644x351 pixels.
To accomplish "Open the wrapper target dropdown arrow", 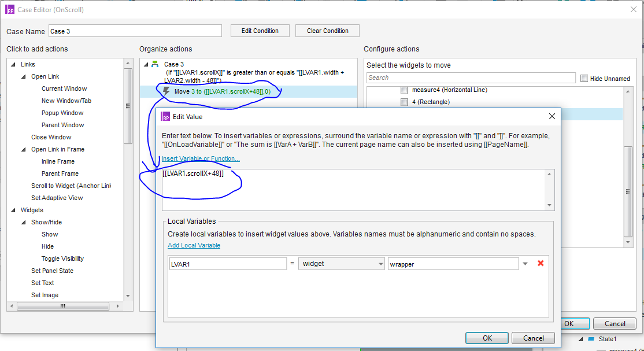I will [525, 264].
